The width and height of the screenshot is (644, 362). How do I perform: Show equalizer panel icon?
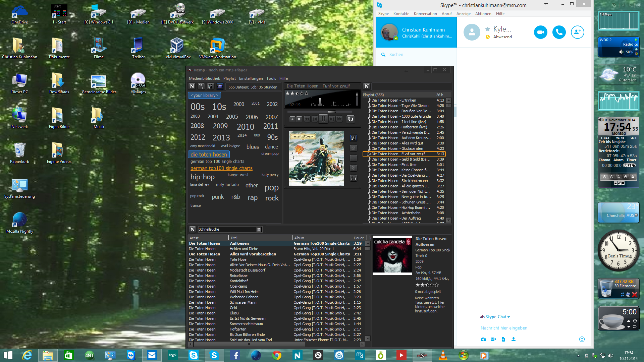pyautogui.click(x=354, y=158)
